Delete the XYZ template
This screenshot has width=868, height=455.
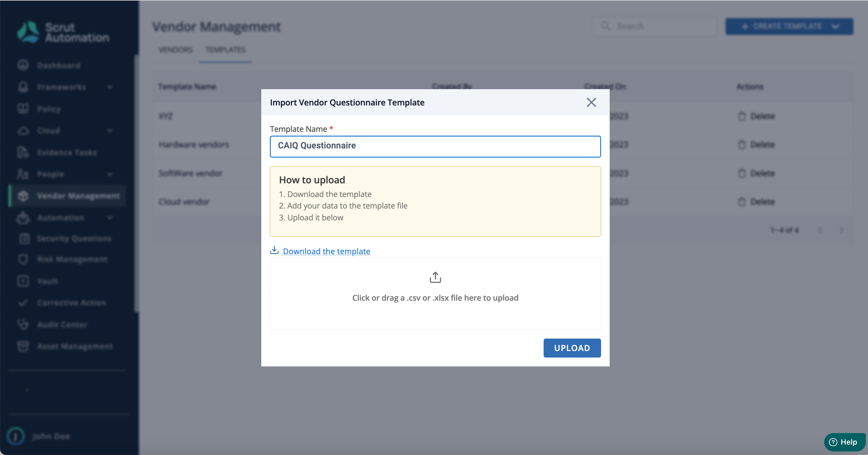[x=757, y=116]
